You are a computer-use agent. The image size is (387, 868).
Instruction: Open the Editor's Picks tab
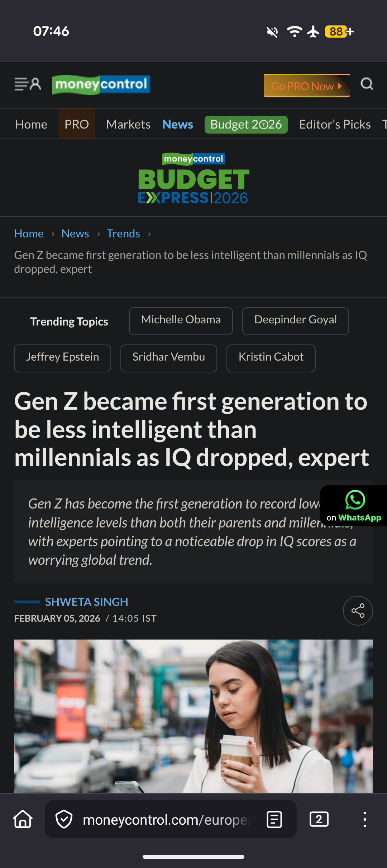tap(335, 124)
